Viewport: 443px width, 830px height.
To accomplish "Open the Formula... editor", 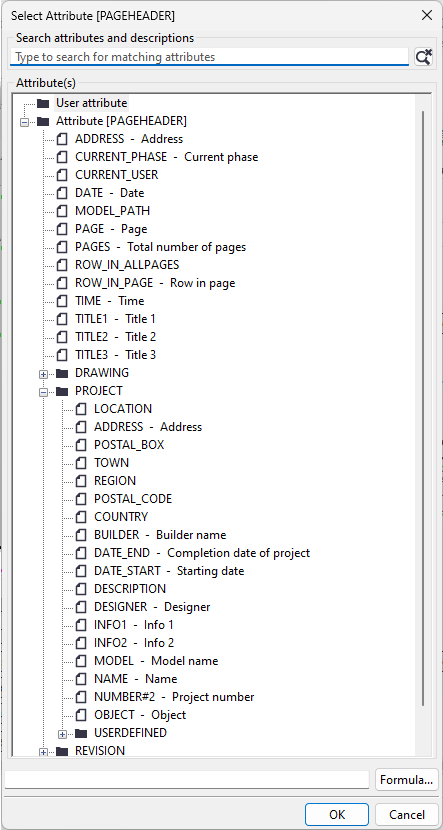I will click(406, 780).
